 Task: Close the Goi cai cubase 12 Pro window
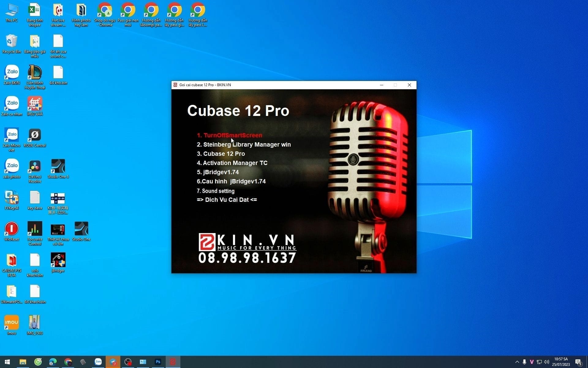tap(409, 85)
